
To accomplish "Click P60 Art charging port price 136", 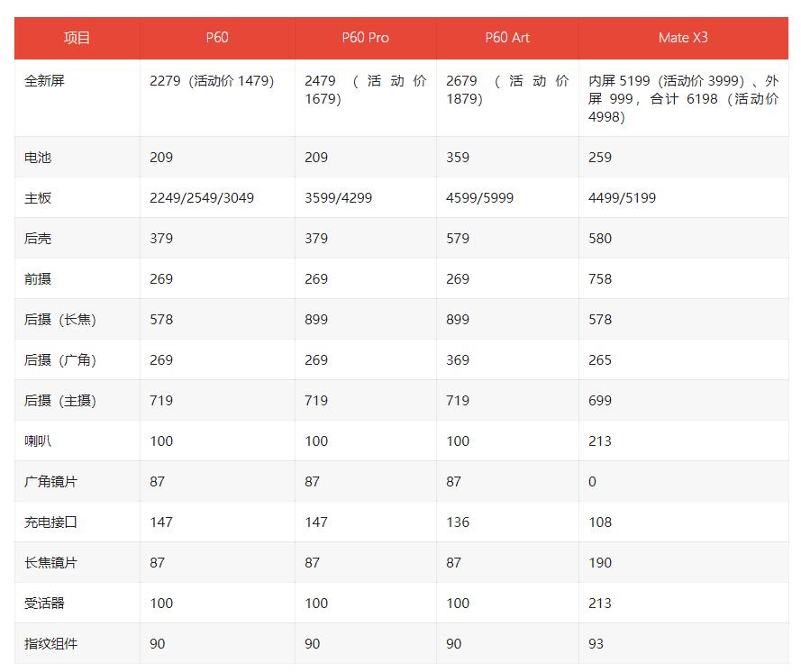I will click(x=458, y=522).
